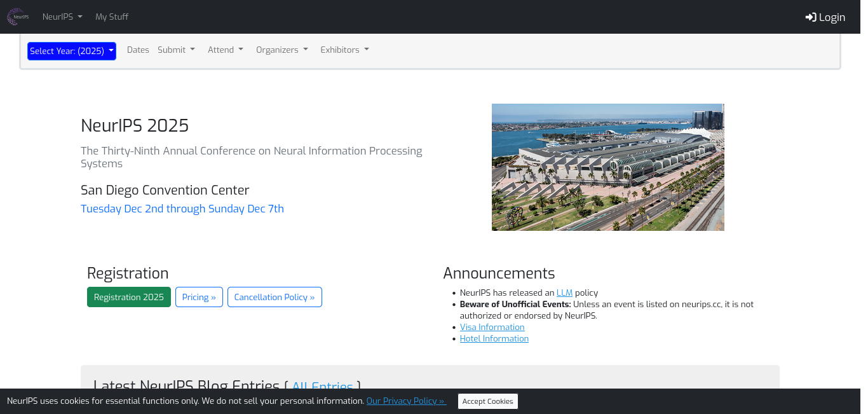The image size is (868, 414).
Task: Click the NeurIPS 2025 heading text
Action: 135,125
